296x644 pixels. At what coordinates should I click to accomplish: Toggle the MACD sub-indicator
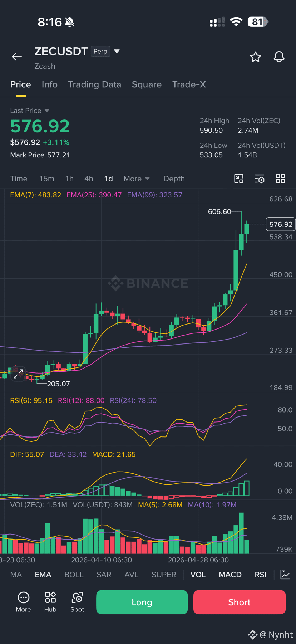click(x=230, y=575)
